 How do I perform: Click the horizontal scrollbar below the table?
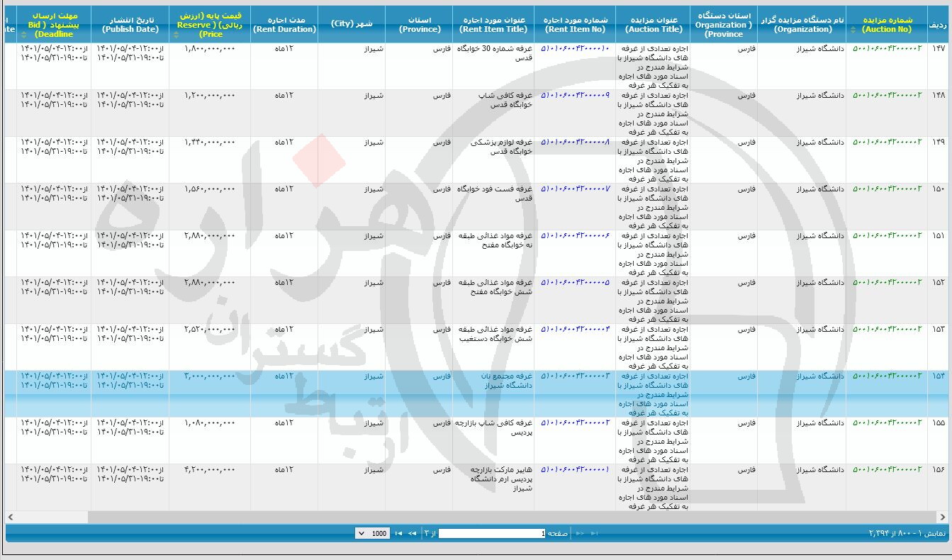point(475,517)
